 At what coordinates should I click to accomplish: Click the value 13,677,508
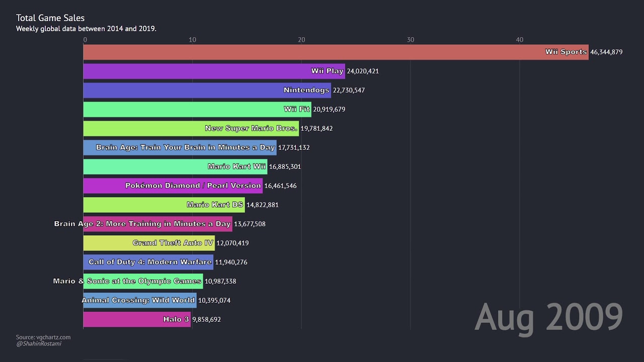(250, 224)
